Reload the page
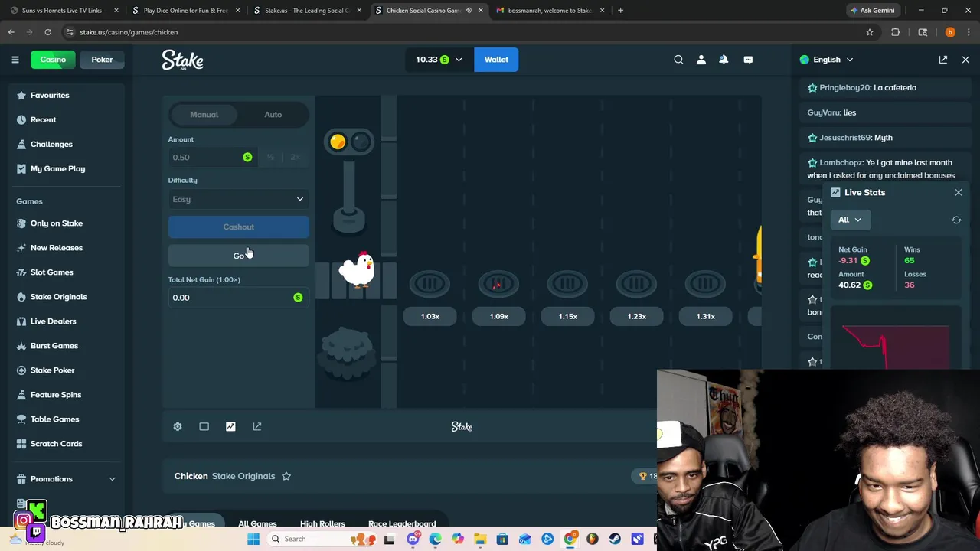Screen dimensions: 980x551 pyautogui.click(x=47, y=32)
